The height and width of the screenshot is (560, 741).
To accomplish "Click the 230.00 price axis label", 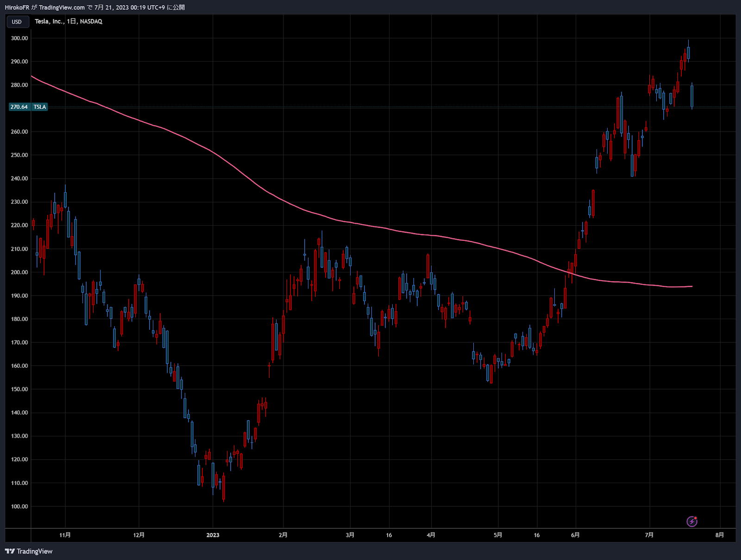I will click(19, 202).
